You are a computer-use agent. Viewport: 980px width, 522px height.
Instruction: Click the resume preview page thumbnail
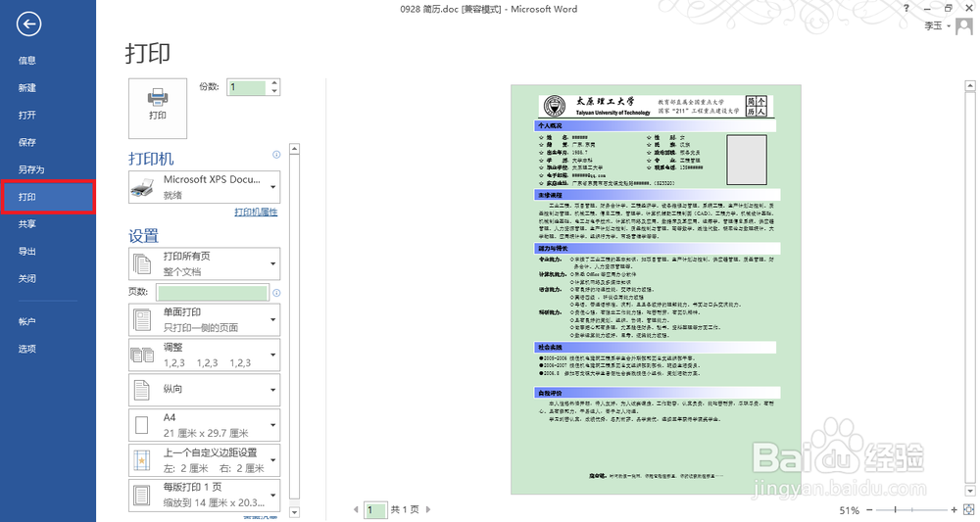click(656, 289)
